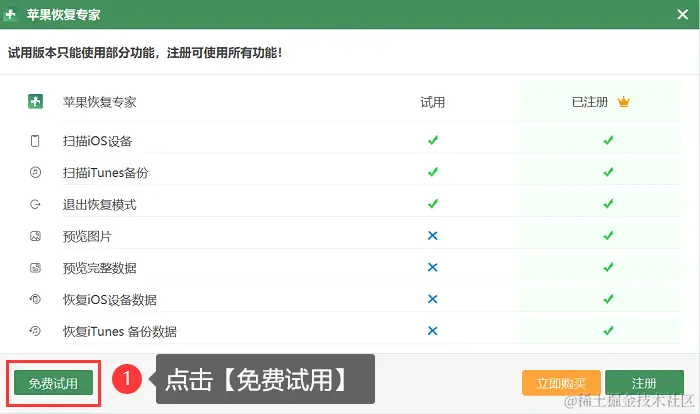Click the app logo in the title bar
Viewport: 700px width, 414px height.
(x=10, y=14)
